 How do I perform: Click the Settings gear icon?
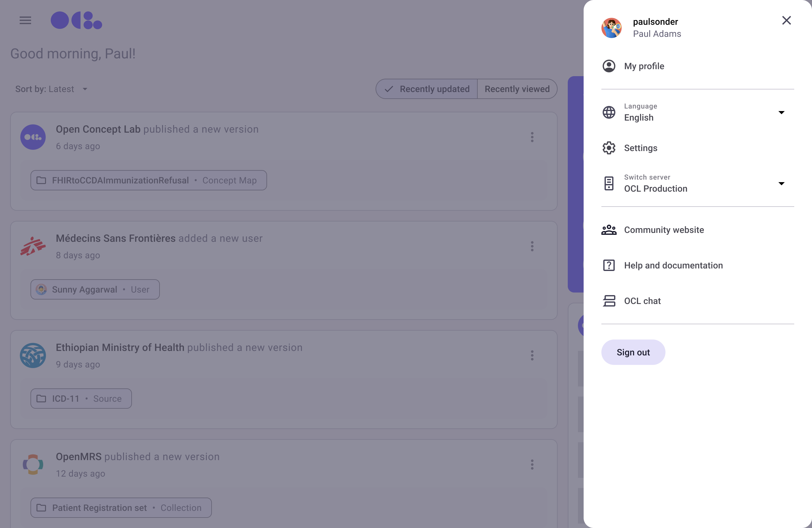[609, 148]
